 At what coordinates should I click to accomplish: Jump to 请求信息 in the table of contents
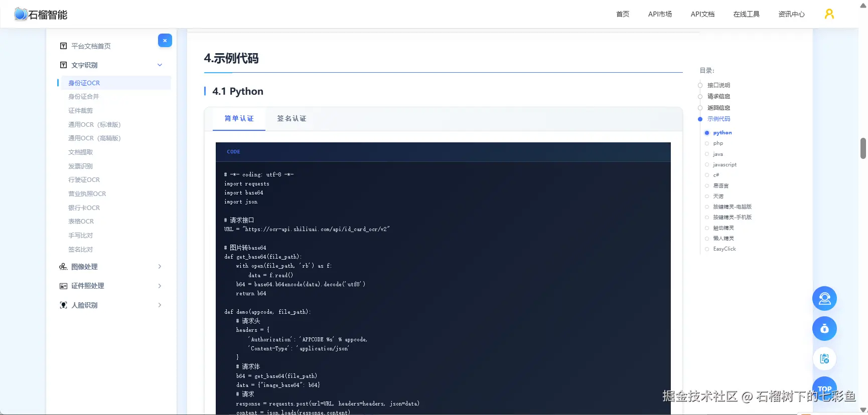tap(718, 96)
